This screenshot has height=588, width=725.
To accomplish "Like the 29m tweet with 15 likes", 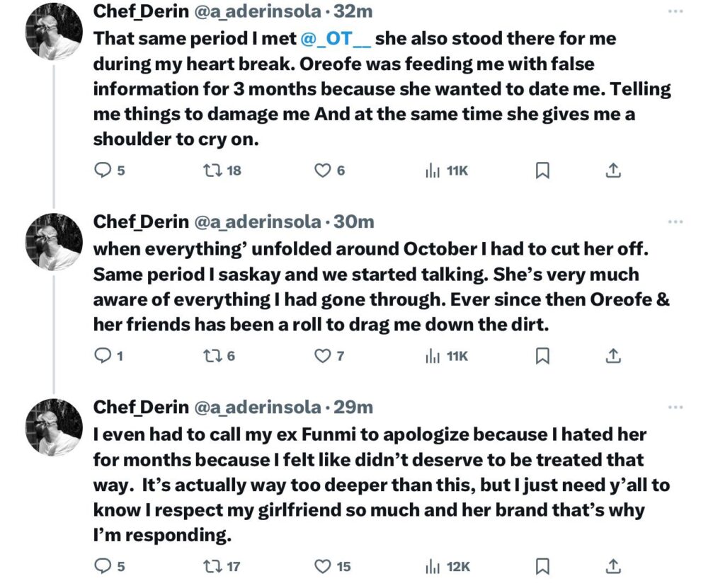I will (323, 566).
